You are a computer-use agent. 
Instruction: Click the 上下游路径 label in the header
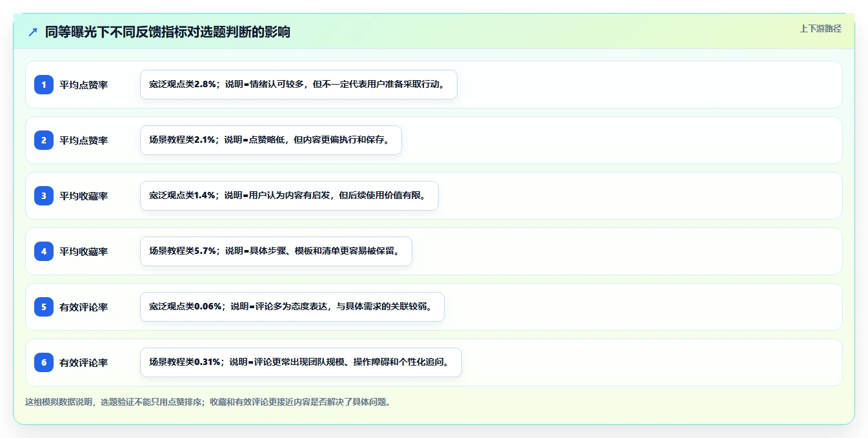(820, 28)
